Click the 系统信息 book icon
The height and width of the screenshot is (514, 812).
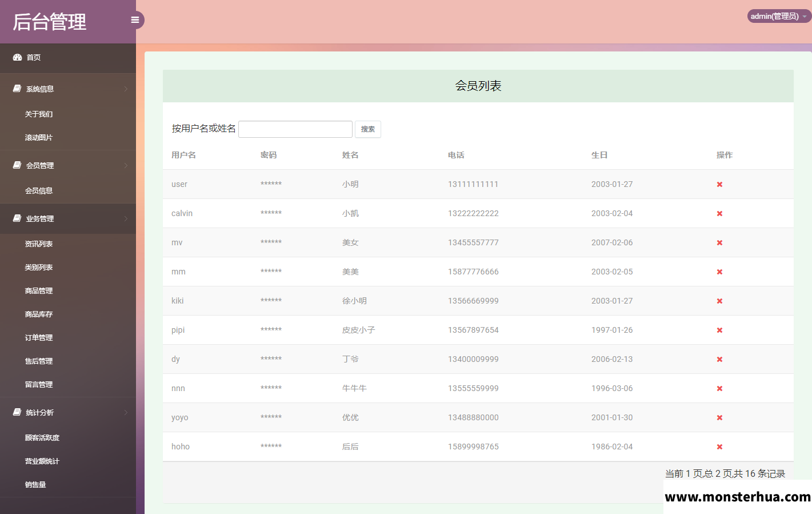click(17, 89)
